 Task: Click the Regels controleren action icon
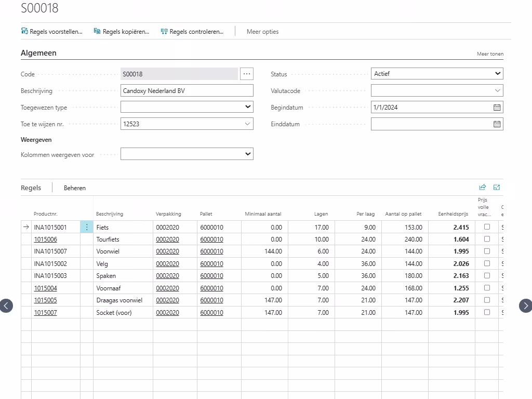[164, 31]
